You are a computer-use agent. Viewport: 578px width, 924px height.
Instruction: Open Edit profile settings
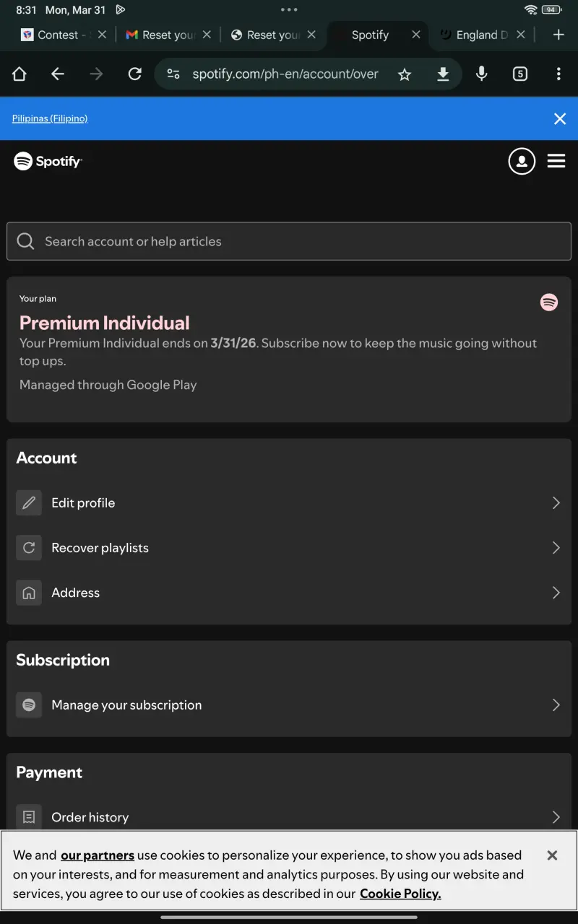(x=289, y=503)
